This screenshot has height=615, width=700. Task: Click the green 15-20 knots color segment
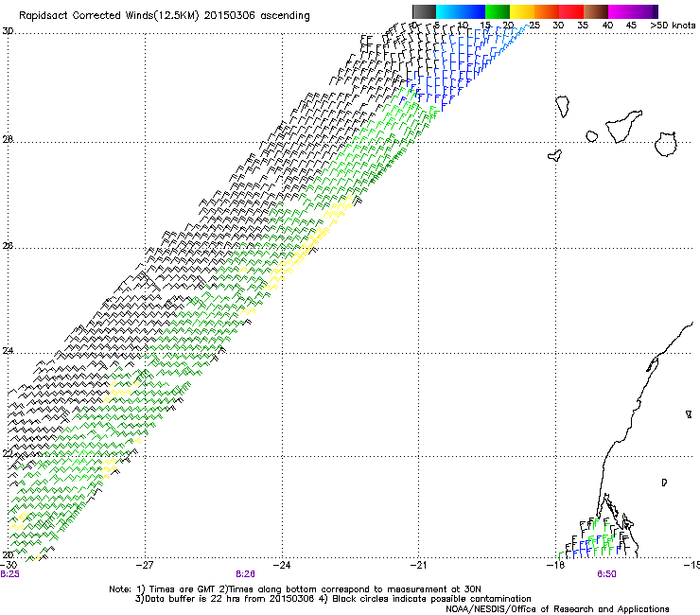(x=498, y=11)
